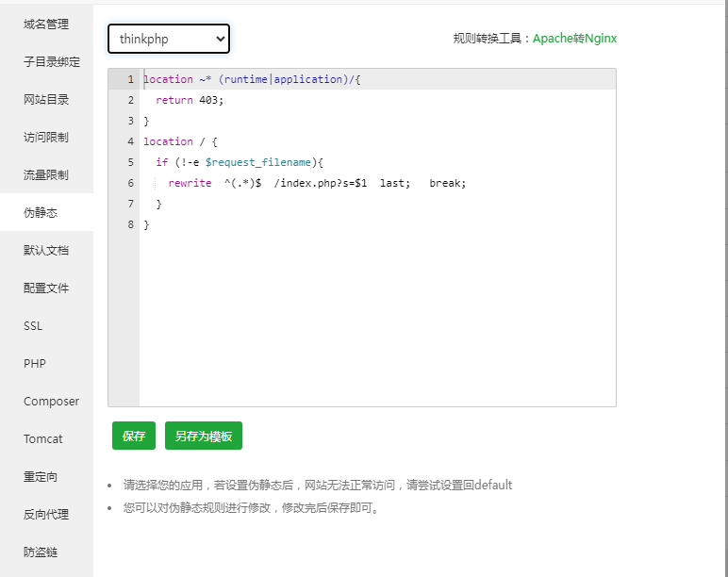The image size is (728, 577).
Task: Go to 反向代理 tab
Action: point(46,514)
